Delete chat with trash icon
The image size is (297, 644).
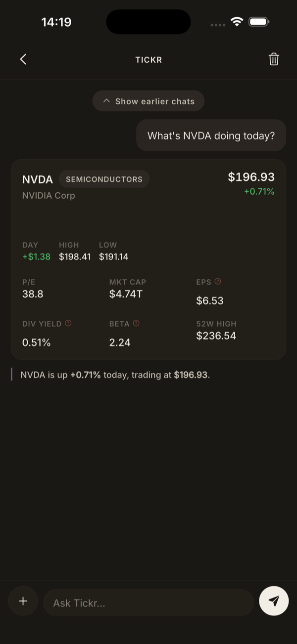click(274, 59)
